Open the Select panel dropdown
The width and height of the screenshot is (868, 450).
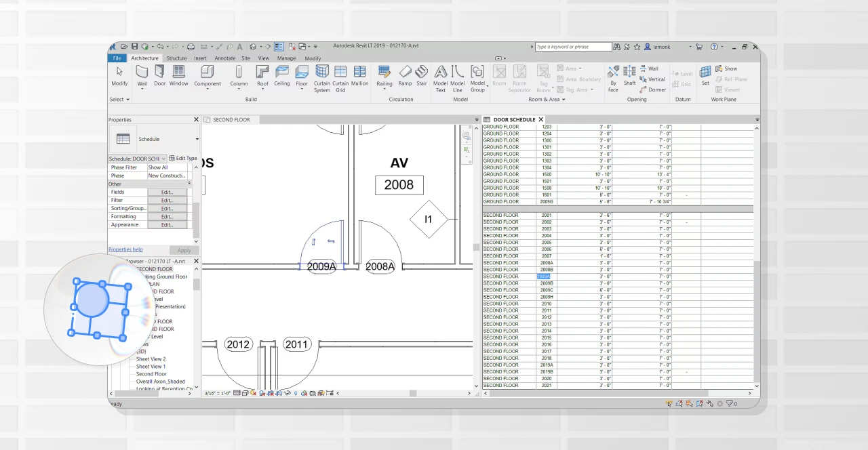(119, 100)
